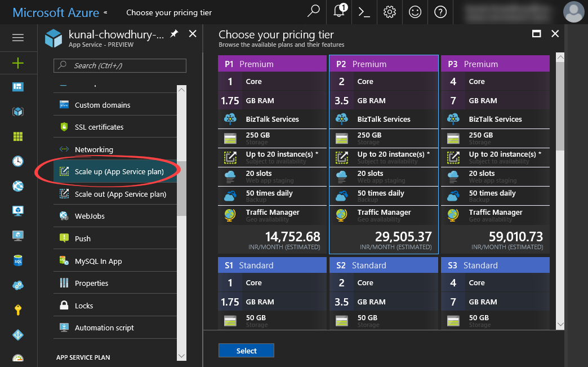This screenshot has width=588, height=367.
Task: Click P1 price 14,752.68
Action: [292, 236]
